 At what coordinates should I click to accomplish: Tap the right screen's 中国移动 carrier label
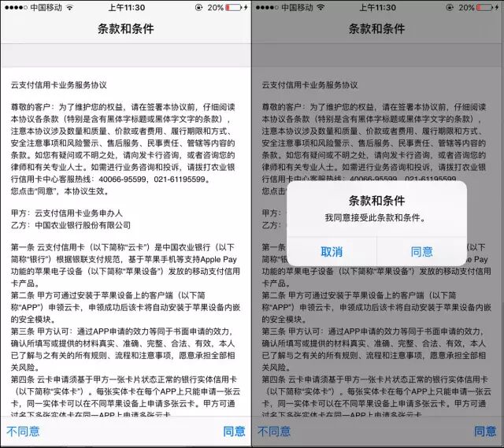click(297, 7)
